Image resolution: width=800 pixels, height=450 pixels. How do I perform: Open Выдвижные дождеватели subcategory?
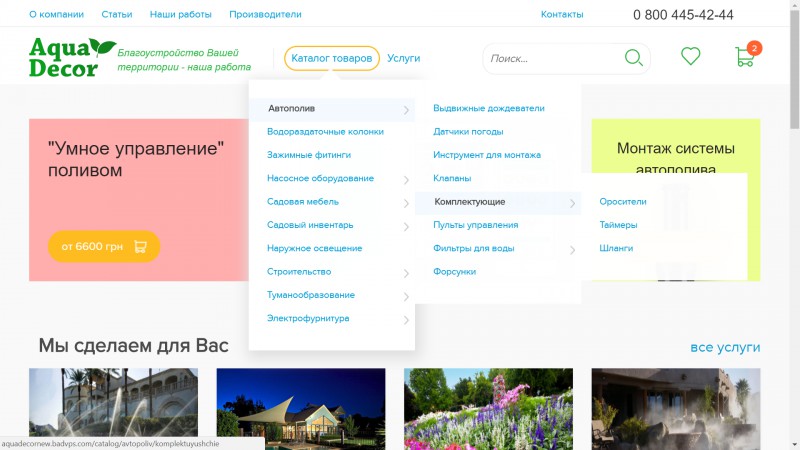489,108
